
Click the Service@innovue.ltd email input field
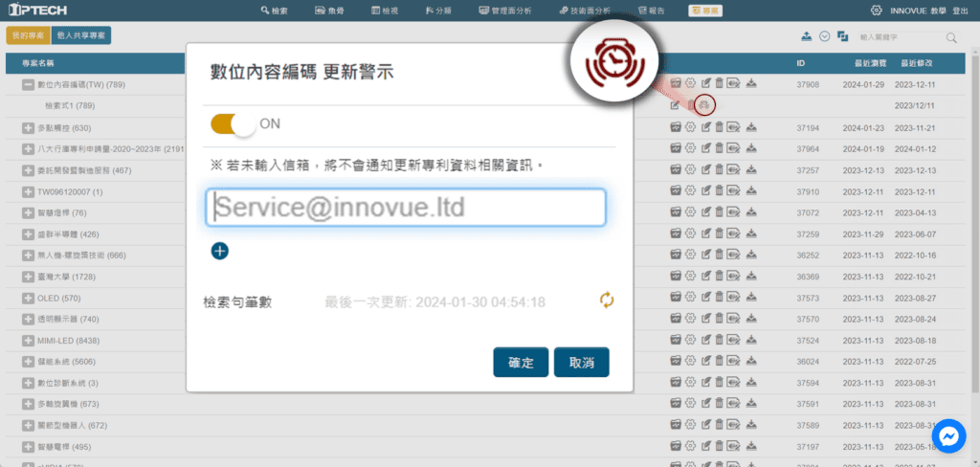(x=405, y=208)
